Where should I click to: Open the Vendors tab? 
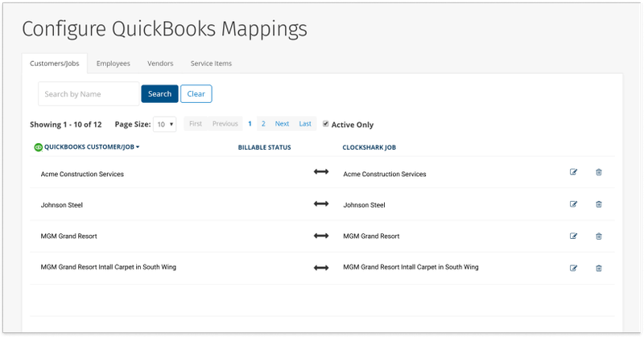[x=160, y=64]
